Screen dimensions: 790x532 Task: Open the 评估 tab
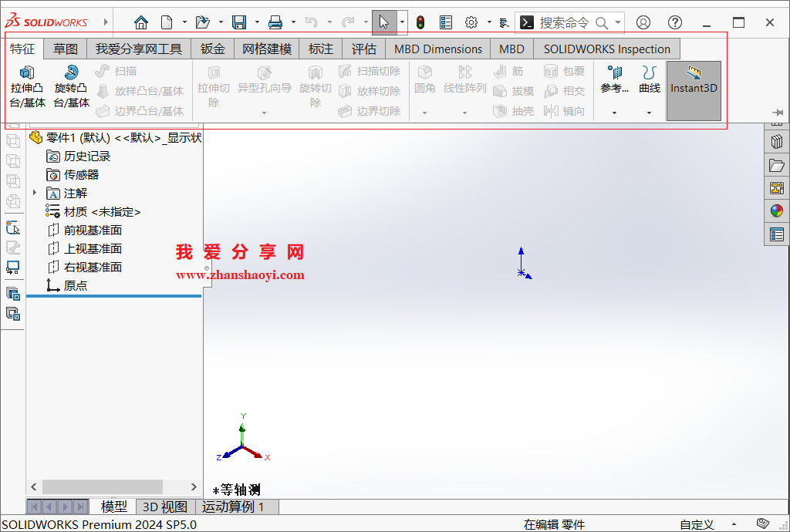(x=364, y=49)
